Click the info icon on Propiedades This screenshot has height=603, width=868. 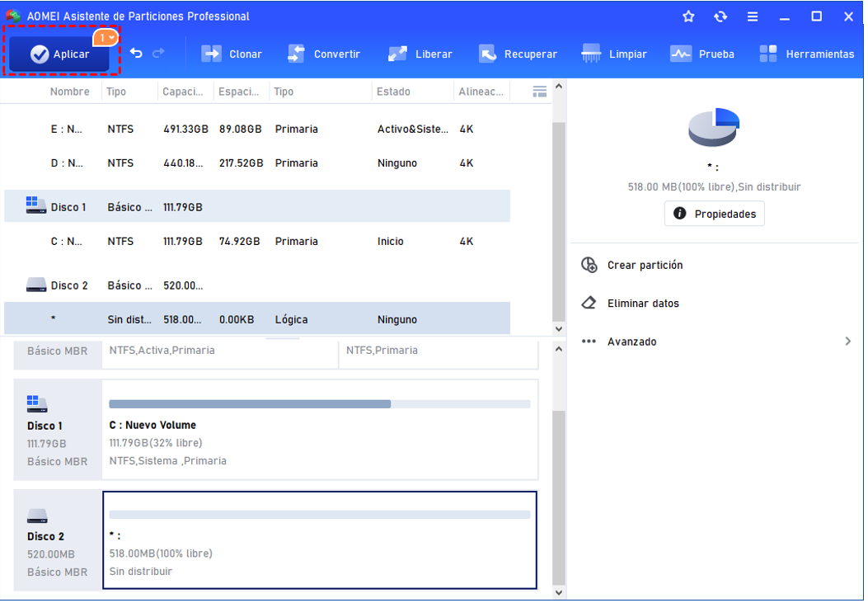point(679,214)
